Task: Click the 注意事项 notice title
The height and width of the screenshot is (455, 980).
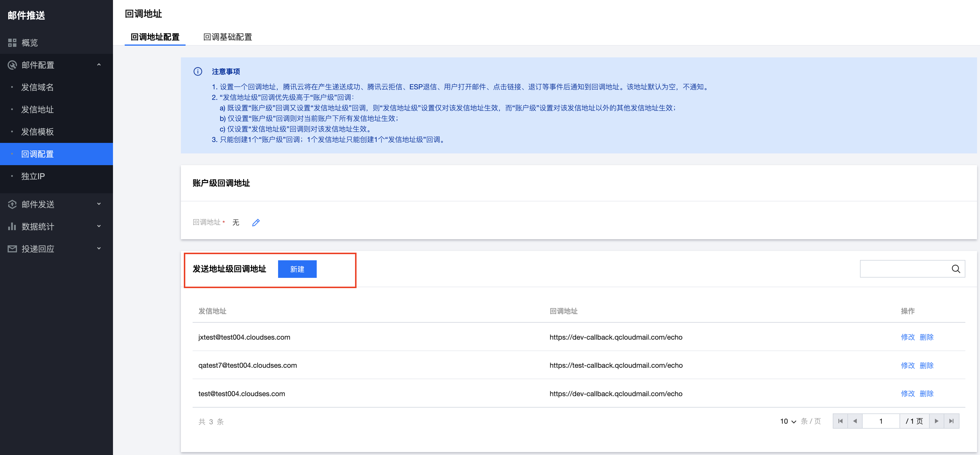Action: point(226,71)
